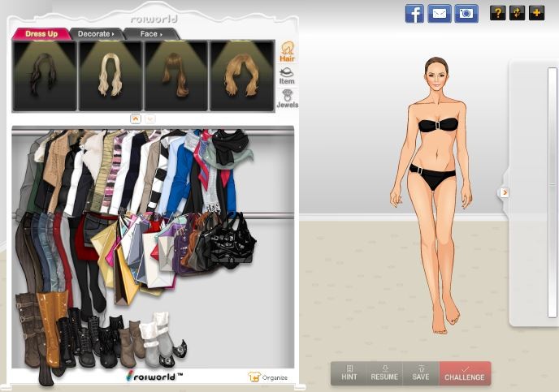Choose the long blonde hair thumbnail
The image size is (559, 392).
(x=110, y=75)
